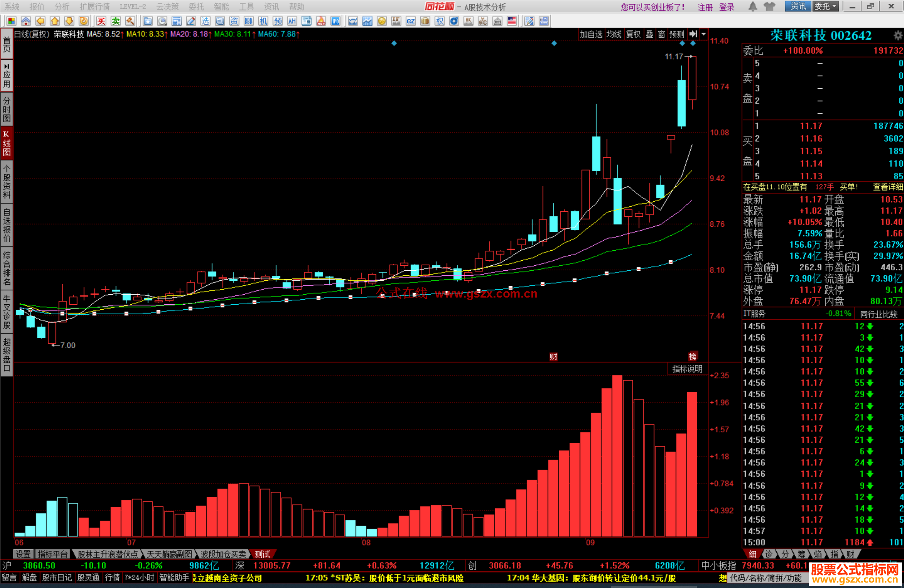Click the 资讯 button in title bar

click(798, 6)
